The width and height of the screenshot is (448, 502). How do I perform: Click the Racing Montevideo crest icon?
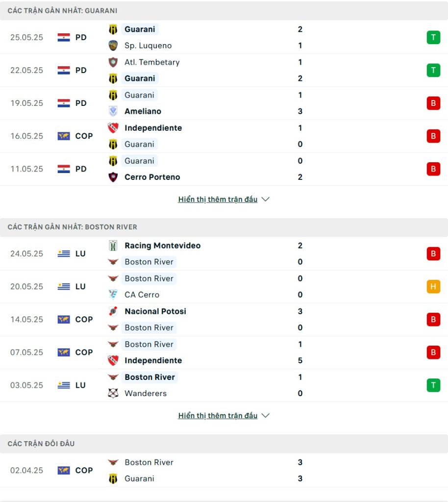pyautogui.click(x=113, y=246)
